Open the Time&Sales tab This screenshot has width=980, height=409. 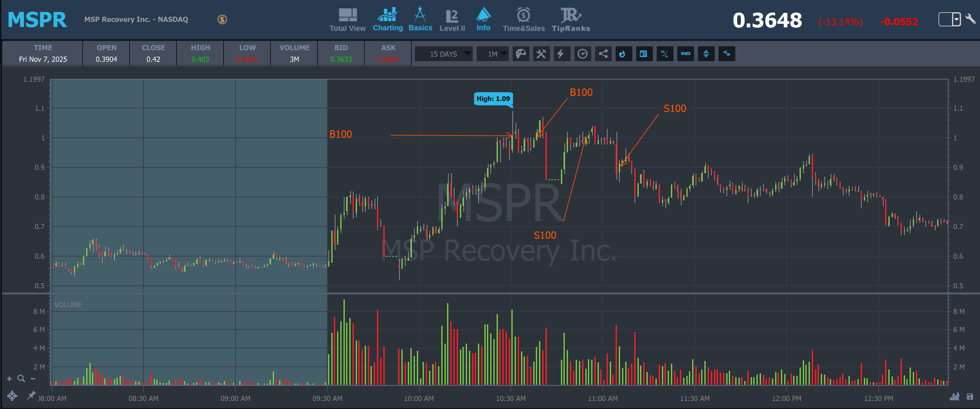coord(524,20)
